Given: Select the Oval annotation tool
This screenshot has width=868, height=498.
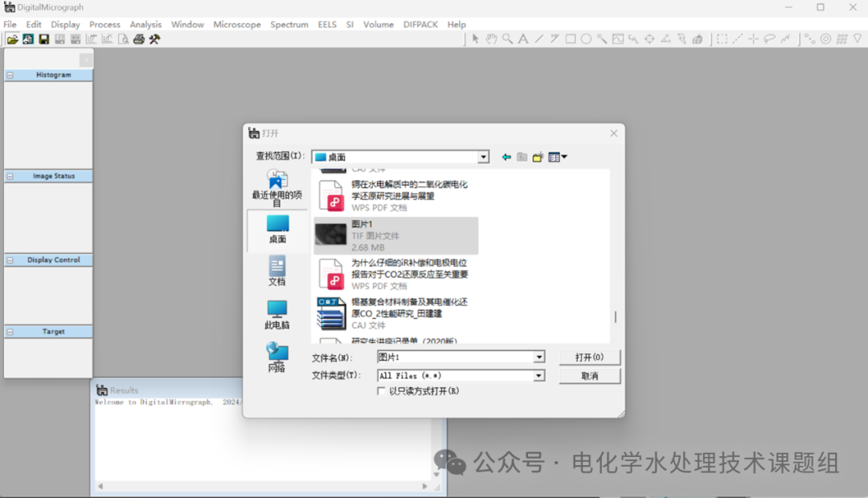Looking at the screenshot, I should point(586,39).
